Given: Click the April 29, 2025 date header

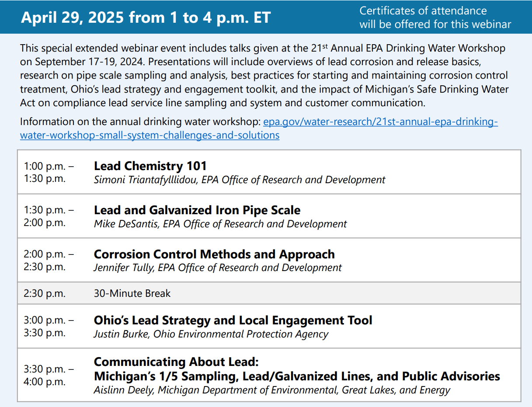Looking at the screenshot, I should click(x=146, y=17).
